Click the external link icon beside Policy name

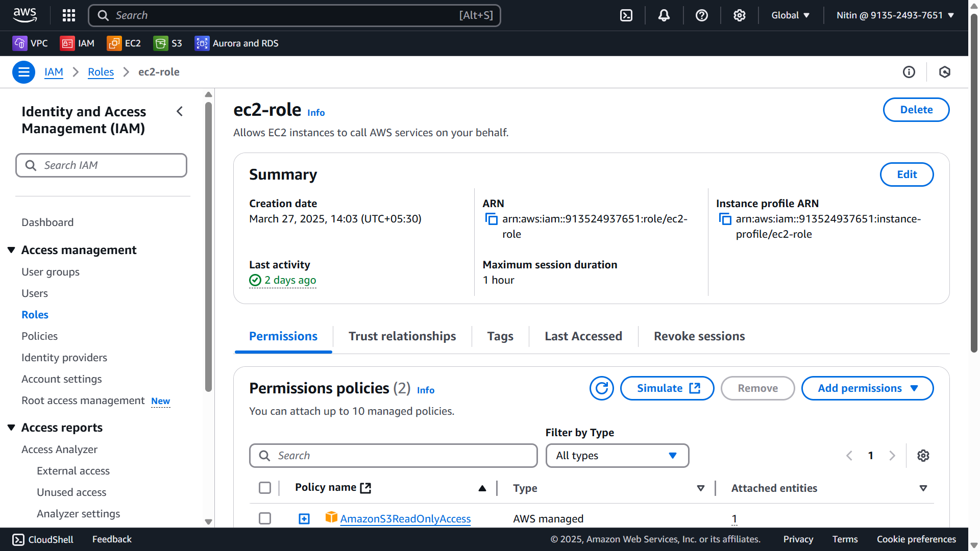tap(365, 488)
